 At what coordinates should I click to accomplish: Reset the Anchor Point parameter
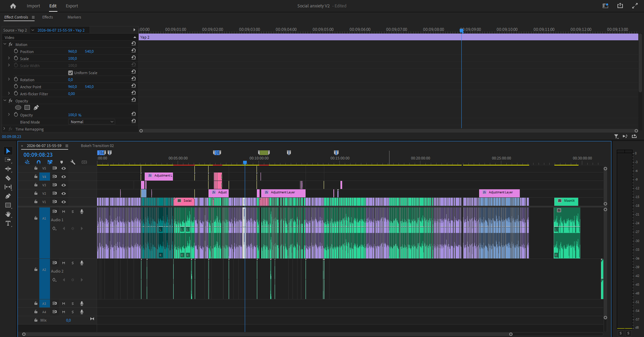[x=133, y=86]
